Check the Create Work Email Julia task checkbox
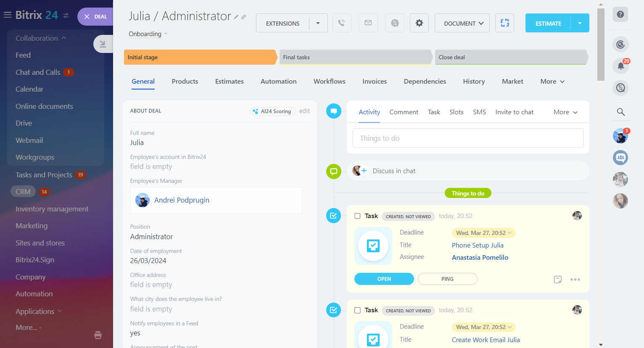The width and height of the screenshot is (644, 348). (357, 310)
